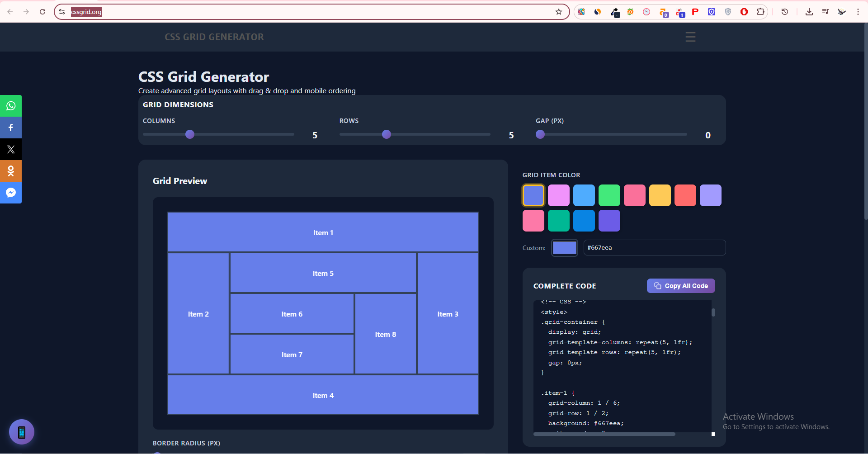868x454 pixels.
Task: Open the custom color picker swatch
Action: click(x=564, y=248)
